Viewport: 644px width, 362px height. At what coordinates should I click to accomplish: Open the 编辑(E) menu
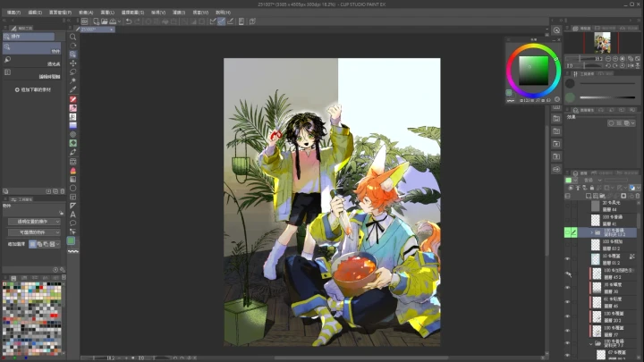35,13
